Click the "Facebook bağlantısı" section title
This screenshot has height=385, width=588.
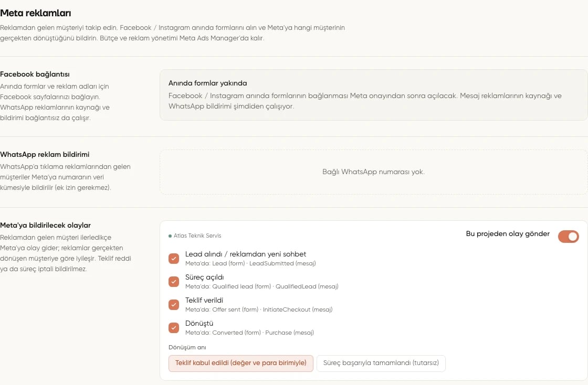point(35,74)
